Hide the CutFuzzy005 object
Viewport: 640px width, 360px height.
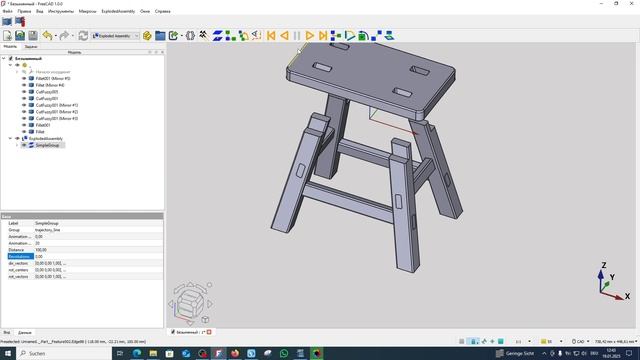pyautogui.click(x=24, y=92)
